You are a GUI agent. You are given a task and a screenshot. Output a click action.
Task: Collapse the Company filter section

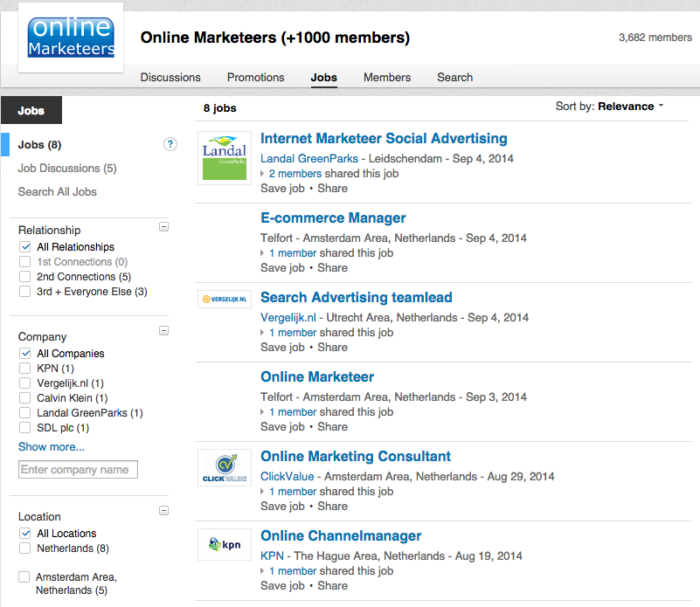(163, 331)
